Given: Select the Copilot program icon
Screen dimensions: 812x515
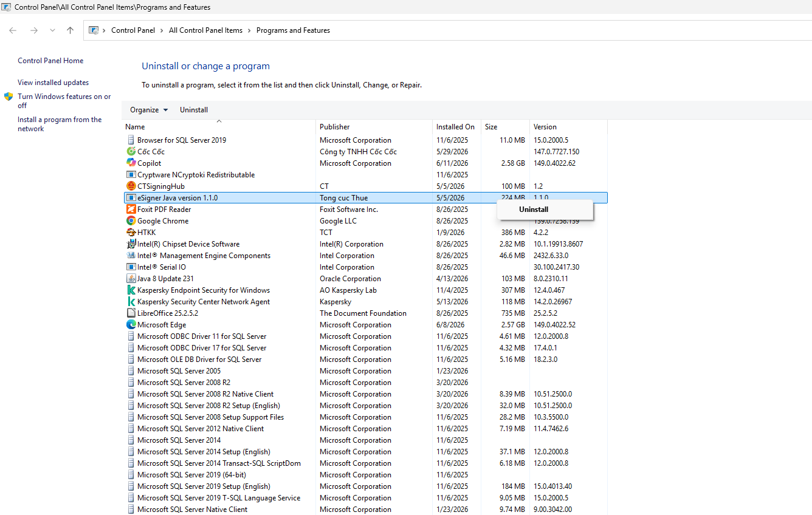Looking at the screenshot, I should coord(131,163).
